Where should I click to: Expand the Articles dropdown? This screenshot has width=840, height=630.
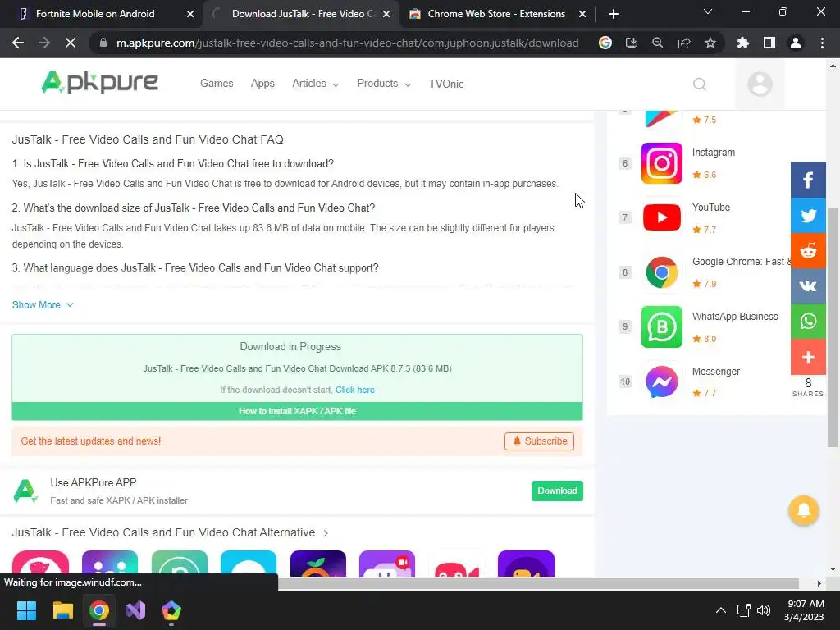pyautogui.click(x=315, y=84)
